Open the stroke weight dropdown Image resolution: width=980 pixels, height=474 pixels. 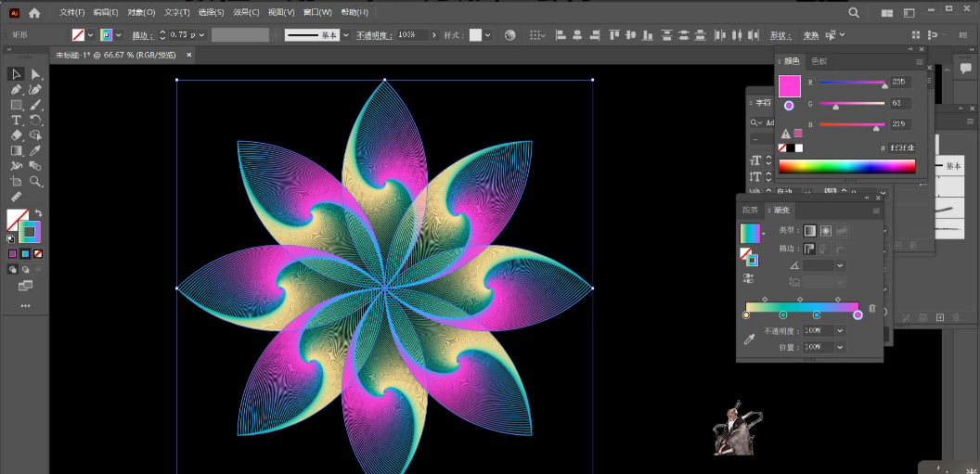tap(201, 35)
